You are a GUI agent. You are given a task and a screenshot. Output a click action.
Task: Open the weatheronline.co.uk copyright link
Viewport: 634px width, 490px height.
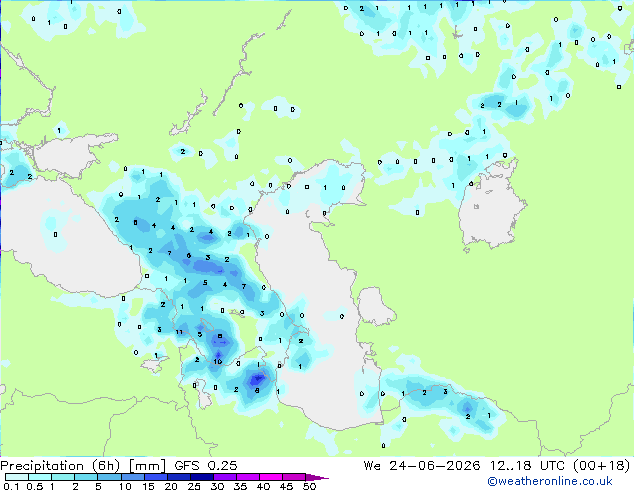click(549, 481)
